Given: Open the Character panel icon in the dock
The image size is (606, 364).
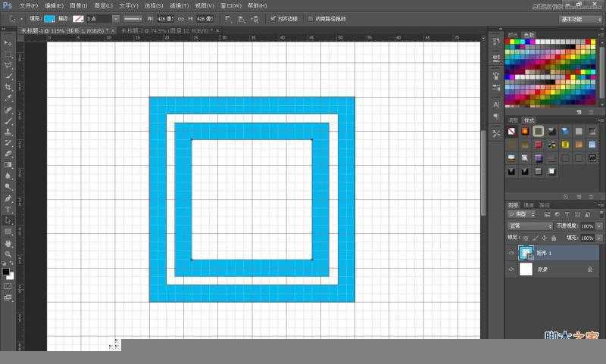Looking at the screenshot, I should pos(496,104).
